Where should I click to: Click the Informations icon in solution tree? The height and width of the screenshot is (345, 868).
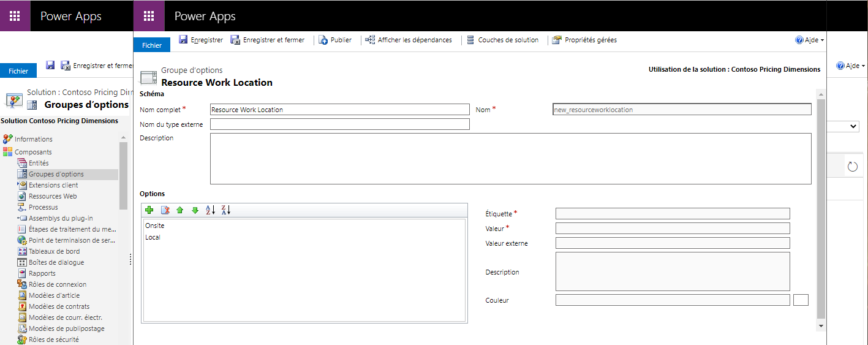[x=8, y=138]
